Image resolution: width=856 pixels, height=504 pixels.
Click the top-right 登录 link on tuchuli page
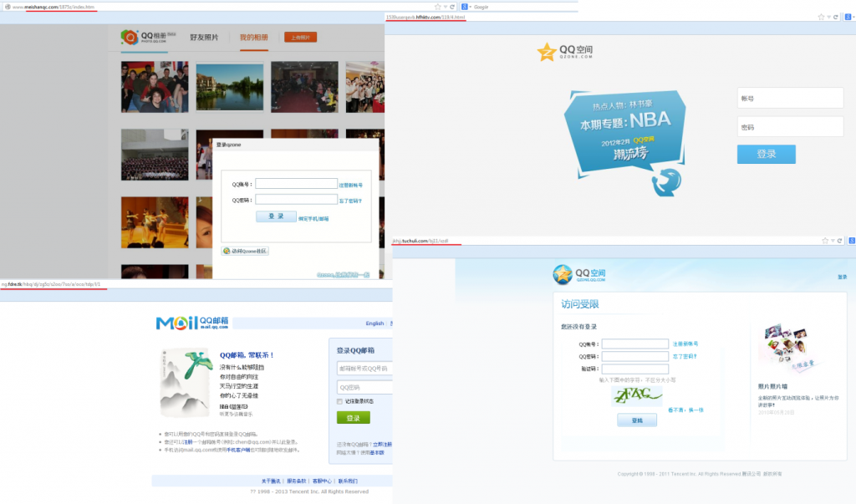pyautogui.click(x=842, y=277)
